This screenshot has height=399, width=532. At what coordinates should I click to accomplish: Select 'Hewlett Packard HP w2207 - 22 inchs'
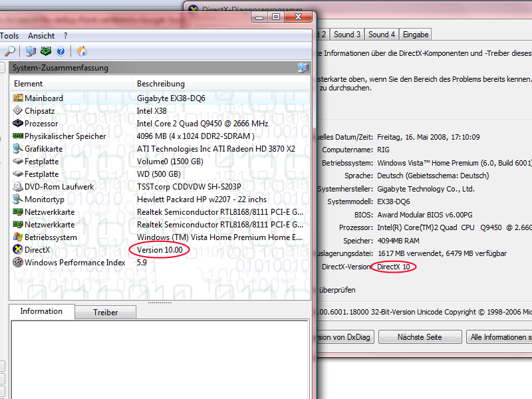[202, 199]
